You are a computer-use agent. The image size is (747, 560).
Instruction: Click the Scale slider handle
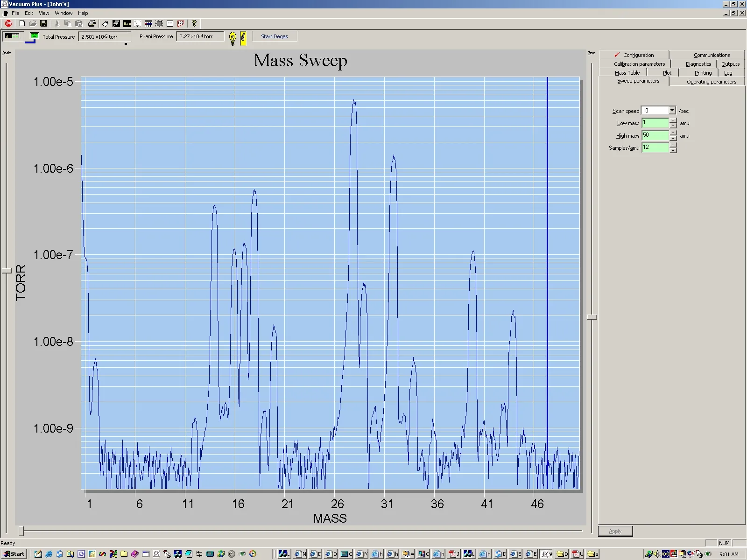(x=7, y=271)
